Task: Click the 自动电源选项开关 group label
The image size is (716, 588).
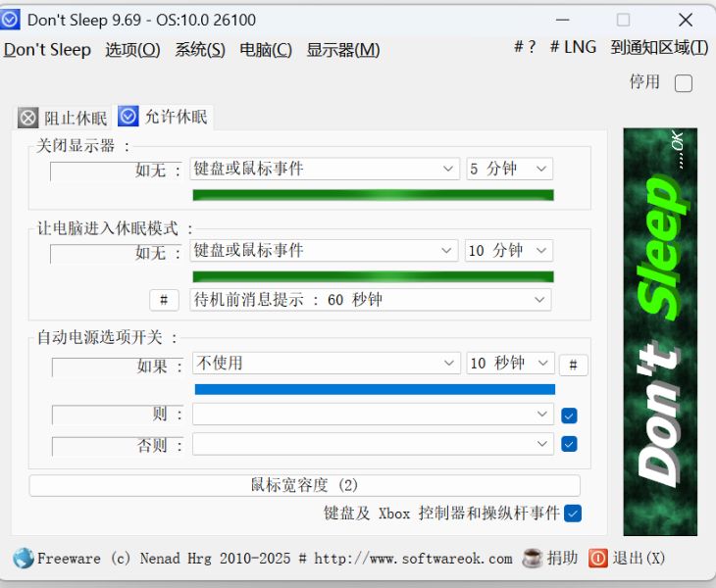Action: [107, 337]
